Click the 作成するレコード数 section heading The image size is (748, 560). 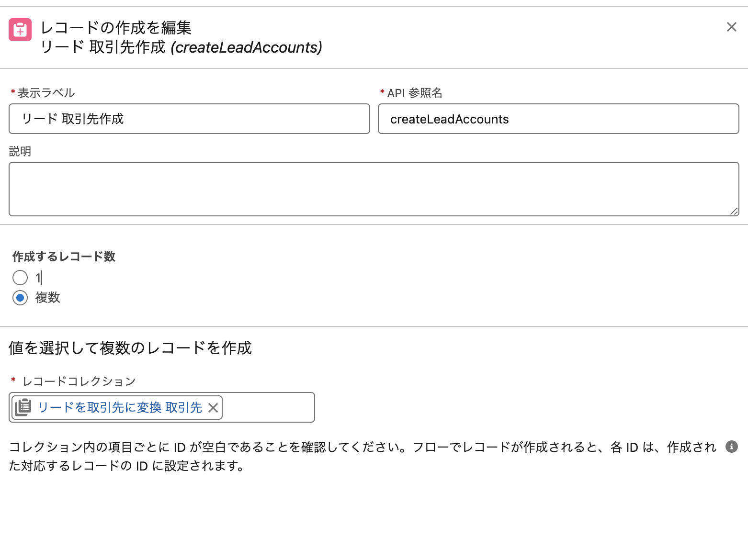(x=64, y=257)
